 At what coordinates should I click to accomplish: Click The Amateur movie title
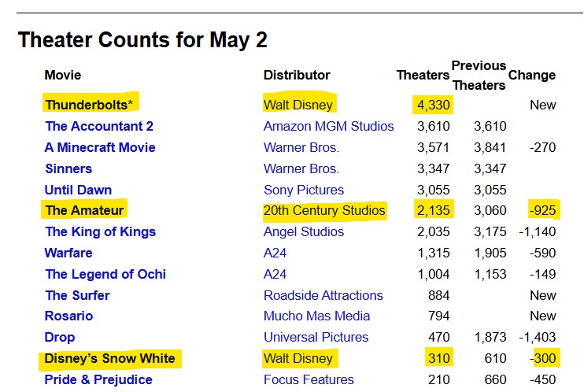tap(86, 210)
